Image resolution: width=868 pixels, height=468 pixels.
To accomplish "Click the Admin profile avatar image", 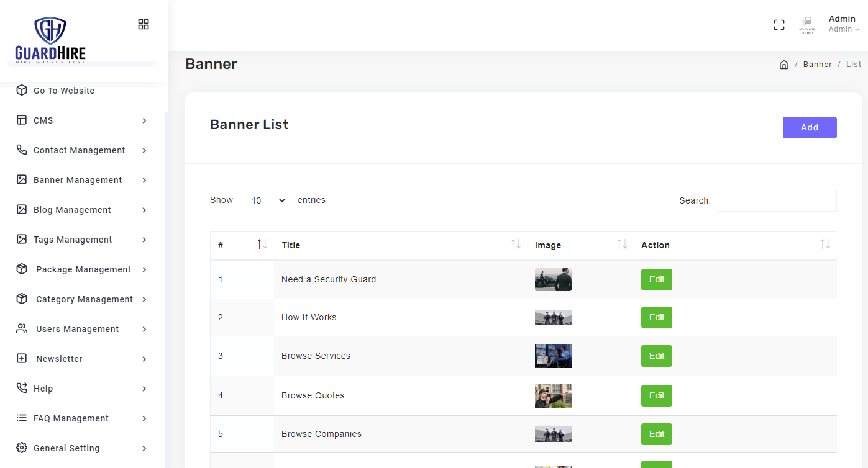I will (806, 25).
